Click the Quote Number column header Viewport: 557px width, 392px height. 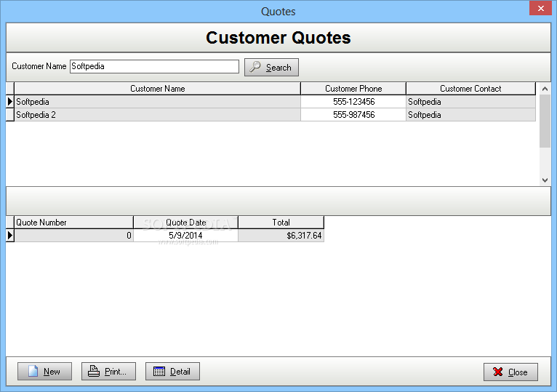pos(73,223)
